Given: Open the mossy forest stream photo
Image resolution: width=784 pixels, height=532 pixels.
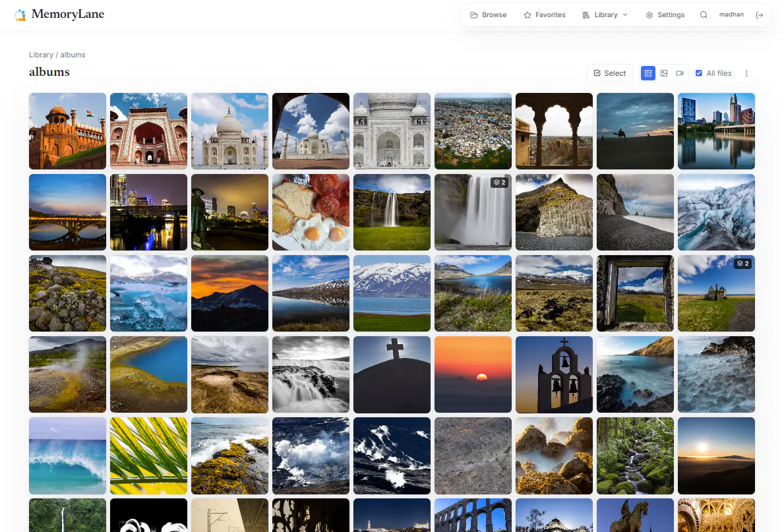Looking at the screenshot, I should point(635,456).
